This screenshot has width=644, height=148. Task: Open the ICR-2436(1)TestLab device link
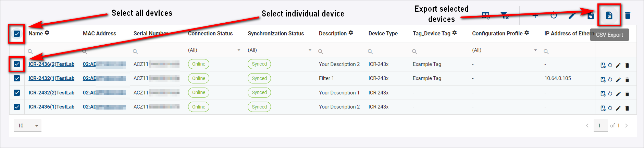click(x=51, y=107)
